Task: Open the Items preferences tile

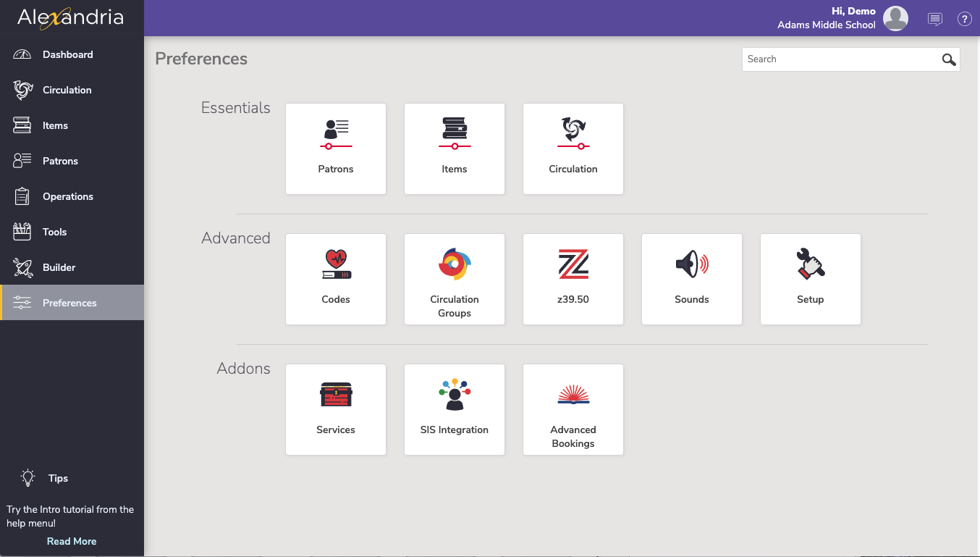Action: 455,148
